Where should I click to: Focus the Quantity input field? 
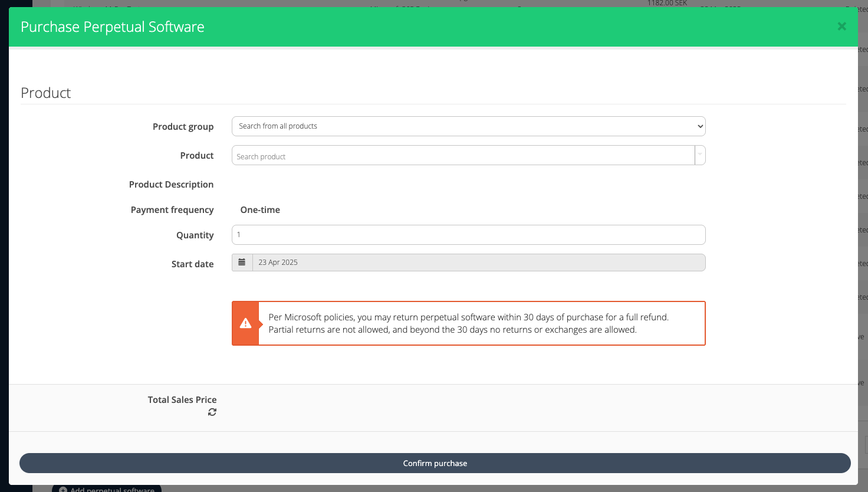point(468,235)
